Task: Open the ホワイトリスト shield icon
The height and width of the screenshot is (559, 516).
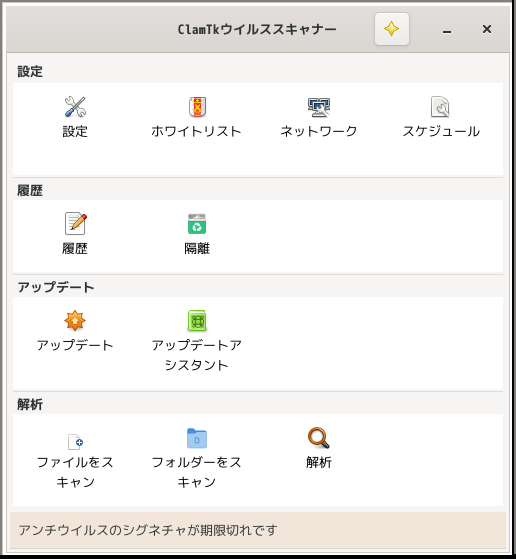Action: click(197, 107)
